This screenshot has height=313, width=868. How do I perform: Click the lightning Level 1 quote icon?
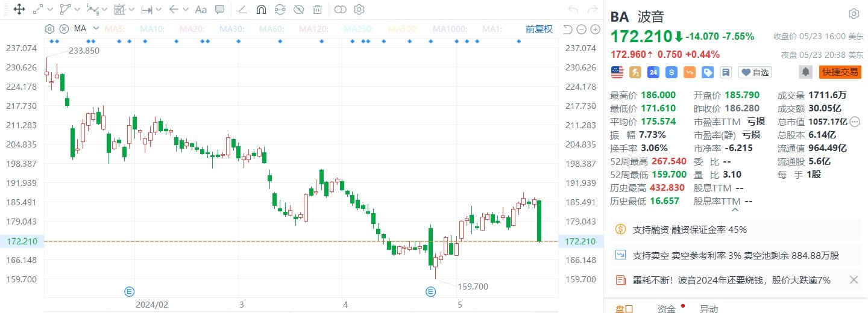click(x=635, y=72)
